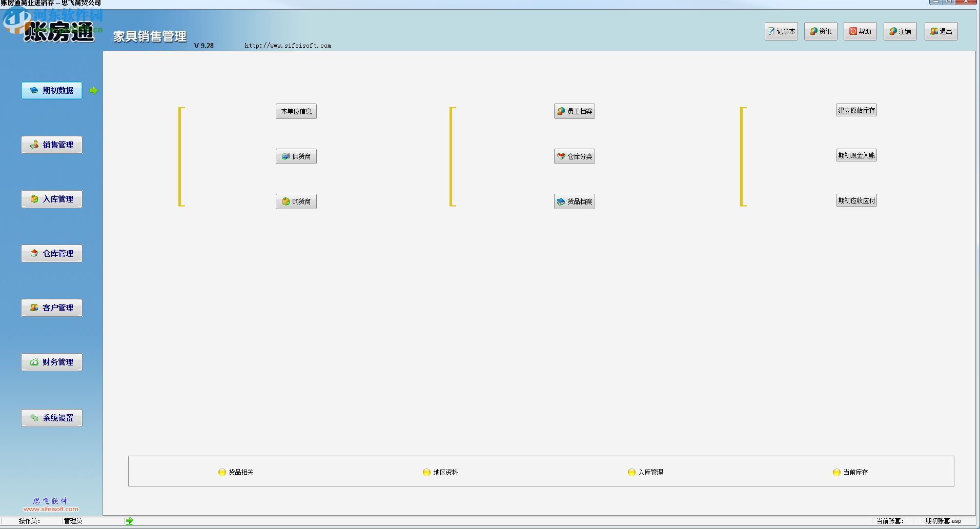Click the green arrow beside 期初数据
This screenshot has width=980, height=529.
click(94, 91)
